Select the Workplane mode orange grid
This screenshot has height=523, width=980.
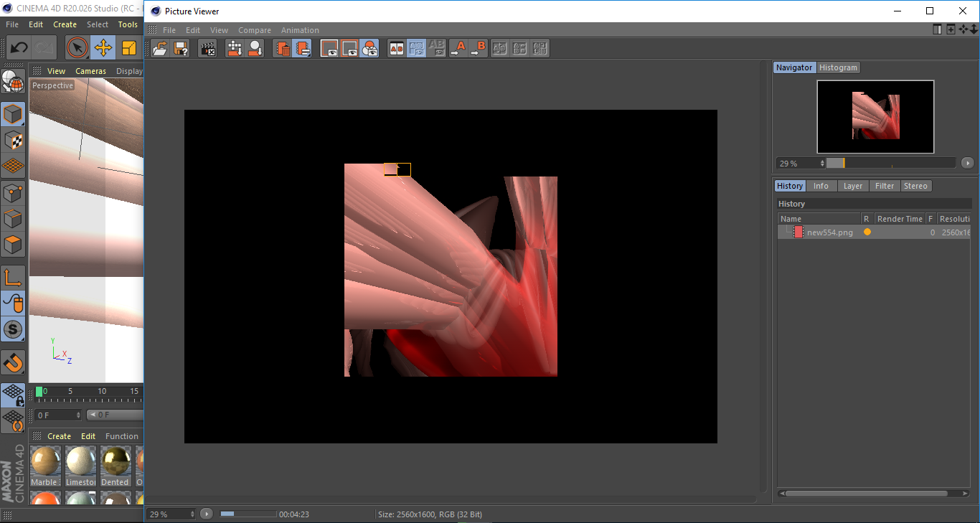13,166
